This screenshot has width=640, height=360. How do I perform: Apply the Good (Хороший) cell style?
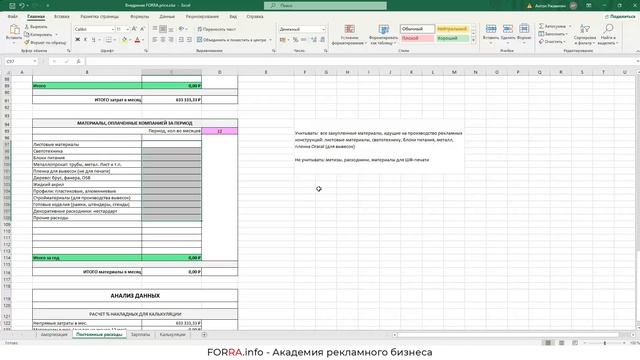pos(452,38)
